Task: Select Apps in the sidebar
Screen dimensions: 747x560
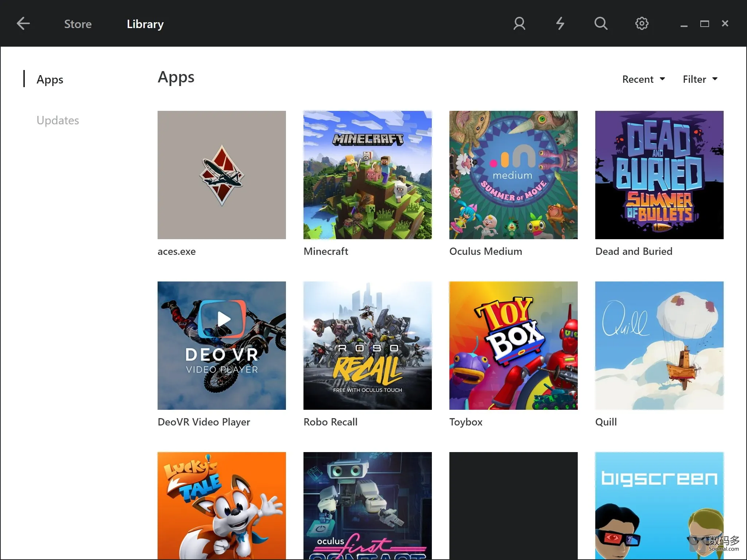Action: [50, 79]
